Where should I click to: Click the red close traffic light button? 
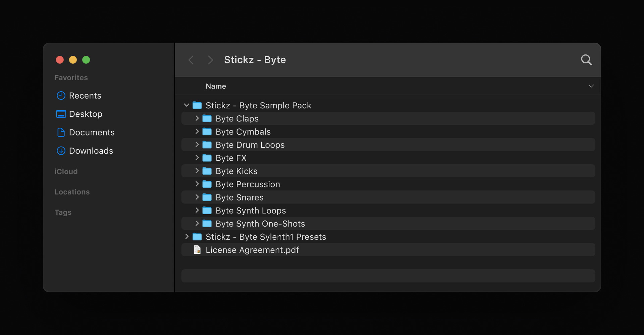[60, 60]
